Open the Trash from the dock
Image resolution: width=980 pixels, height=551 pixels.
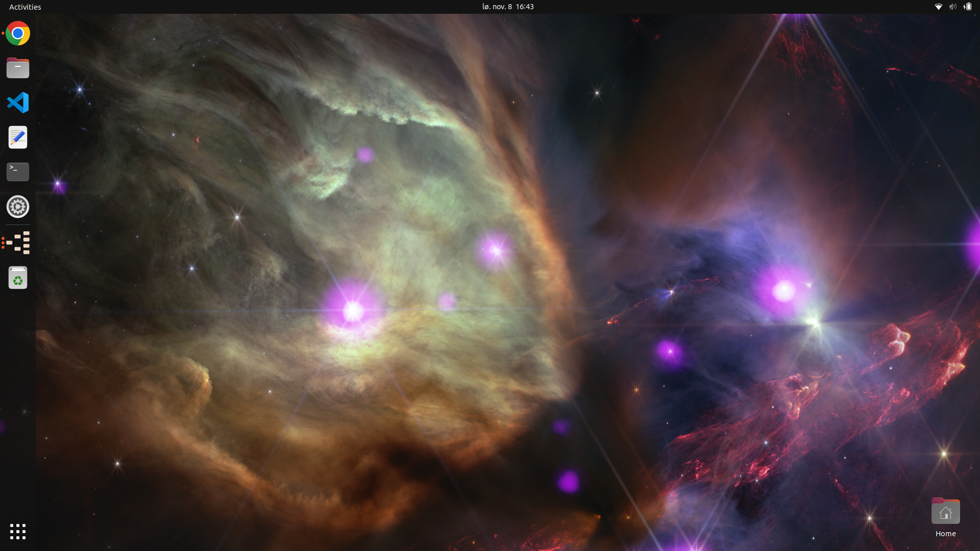coord(18,278)
